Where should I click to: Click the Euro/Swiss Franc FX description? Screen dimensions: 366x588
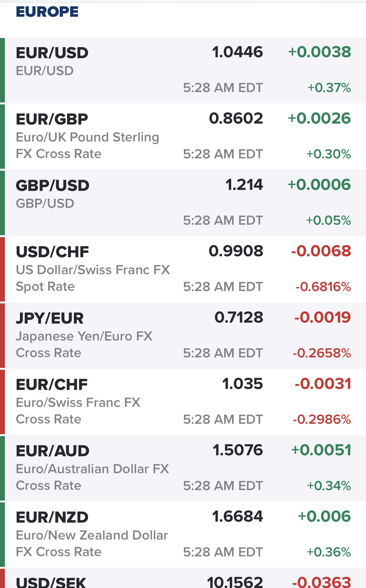click(78, 403)
